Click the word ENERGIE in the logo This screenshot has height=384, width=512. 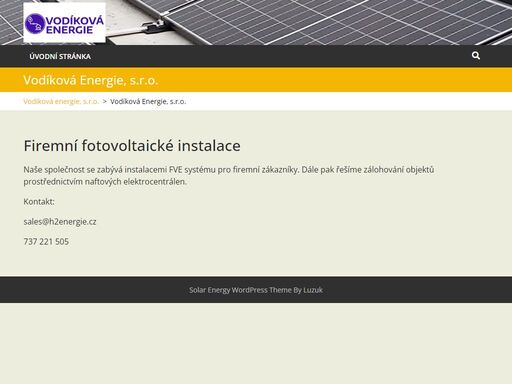69,30
